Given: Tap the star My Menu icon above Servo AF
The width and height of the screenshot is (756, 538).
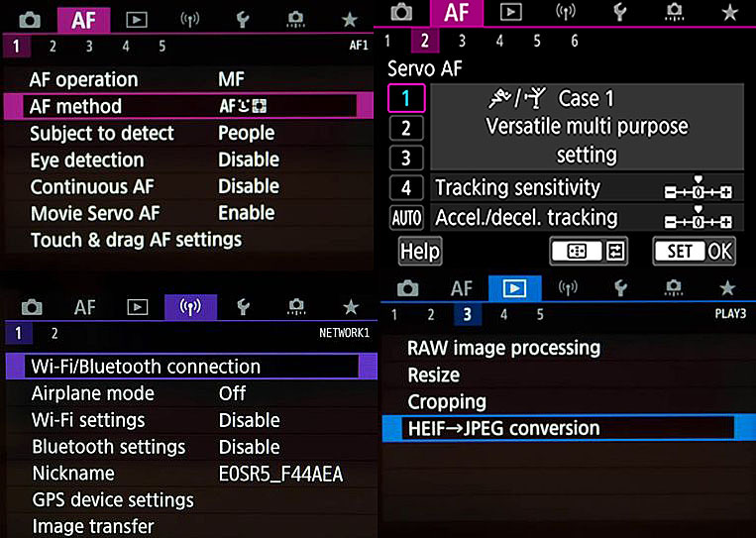Looking at the screenshot, I should tap(729, 12).
